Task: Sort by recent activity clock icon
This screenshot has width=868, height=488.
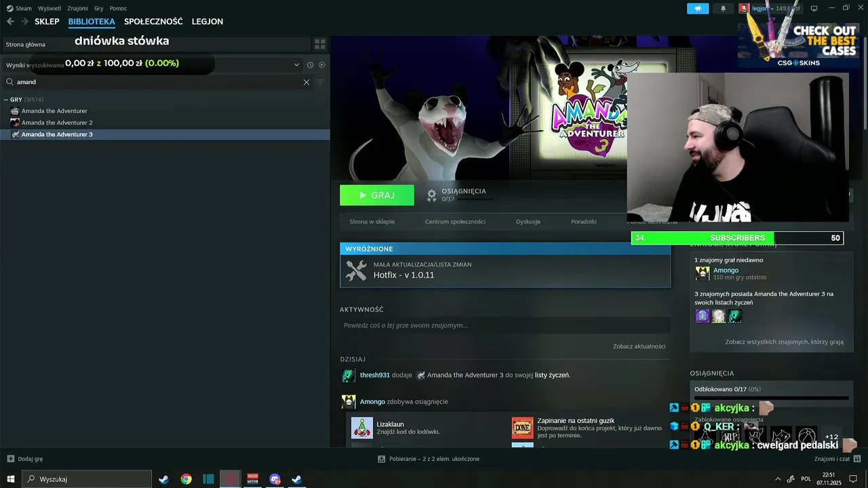Action: click(x=311, y=65)
